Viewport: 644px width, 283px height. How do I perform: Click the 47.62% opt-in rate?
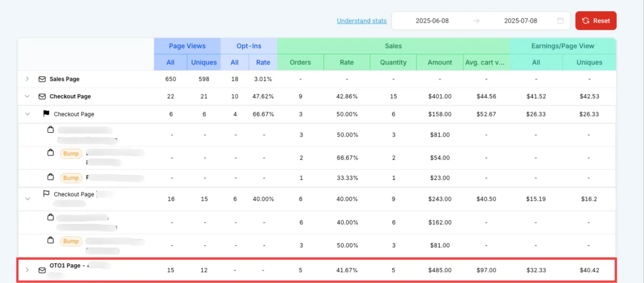click(x=263, y=97)
